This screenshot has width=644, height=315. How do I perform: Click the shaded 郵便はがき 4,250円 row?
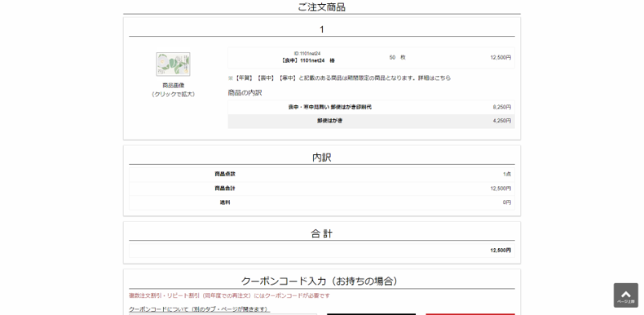pos(371,122)
